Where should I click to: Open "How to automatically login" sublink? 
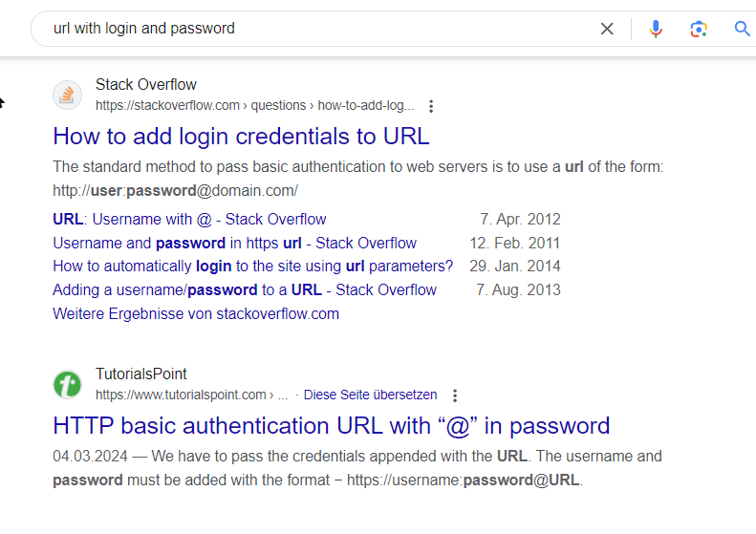pyautogui.click(x=252, y=266)
